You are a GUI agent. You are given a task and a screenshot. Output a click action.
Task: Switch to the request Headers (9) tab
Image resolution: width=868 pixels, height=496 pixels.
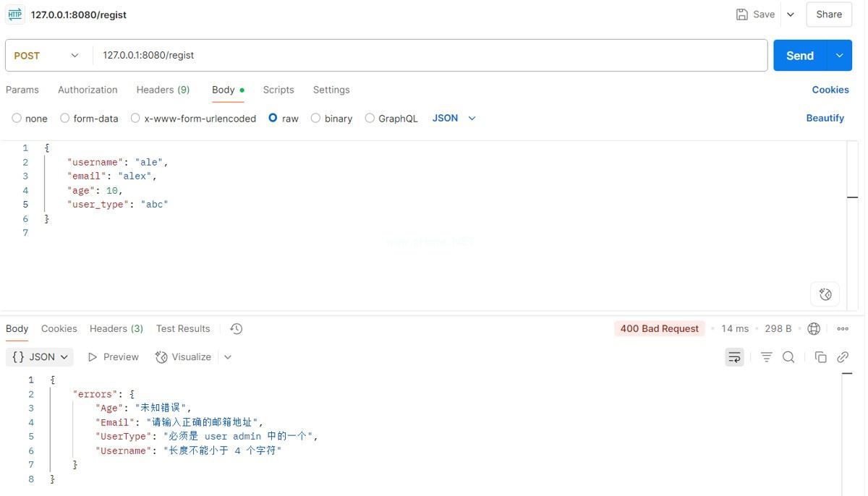(x=163, y=90)
